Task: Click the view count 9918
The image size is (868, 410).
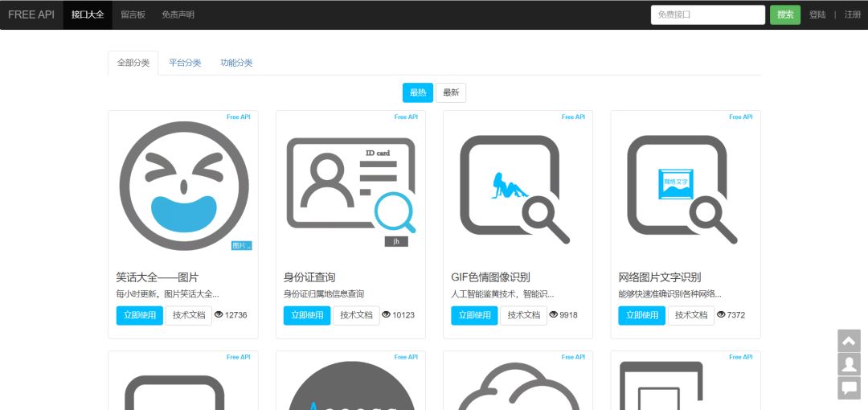Action: (x=568, y=315)
